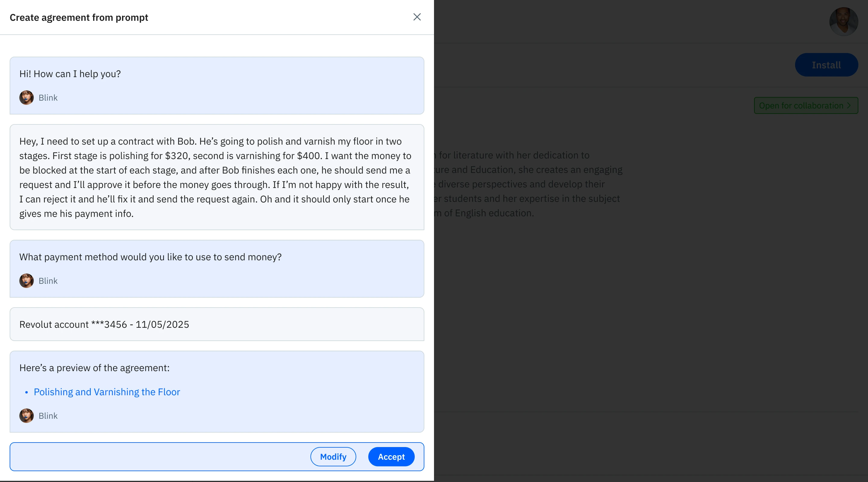Click Blink name label under the greeting
868x482 pixels.
tap(48, 98)
